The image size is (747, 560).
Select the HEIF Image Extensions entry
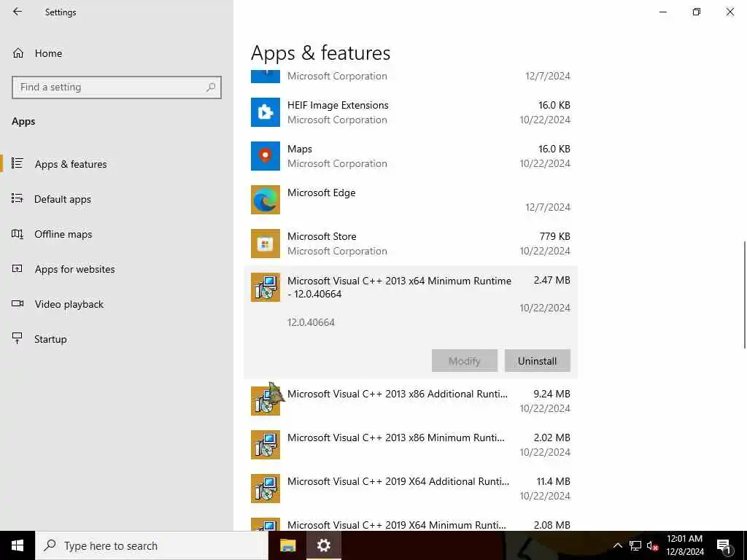(x=411, y=112)
